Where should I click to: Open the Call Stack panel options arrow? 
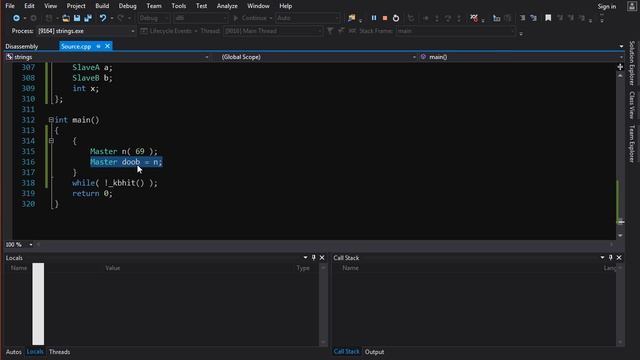point(602,258)
